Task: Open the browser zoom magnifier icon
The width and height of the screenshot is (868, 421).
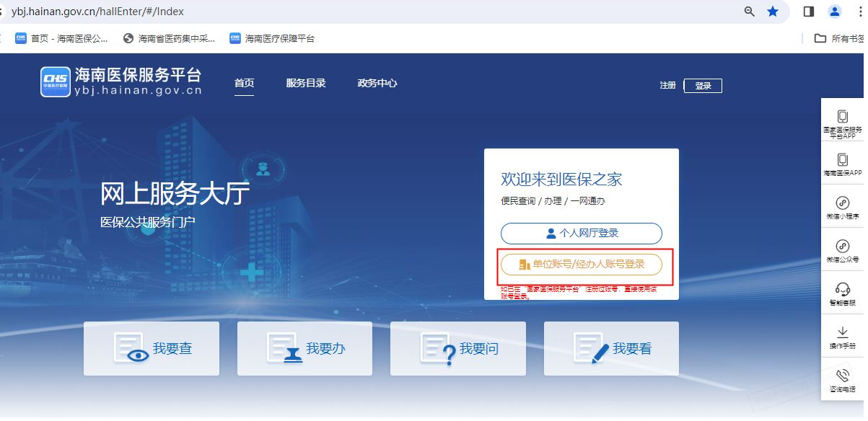Action: click(750, 12)
